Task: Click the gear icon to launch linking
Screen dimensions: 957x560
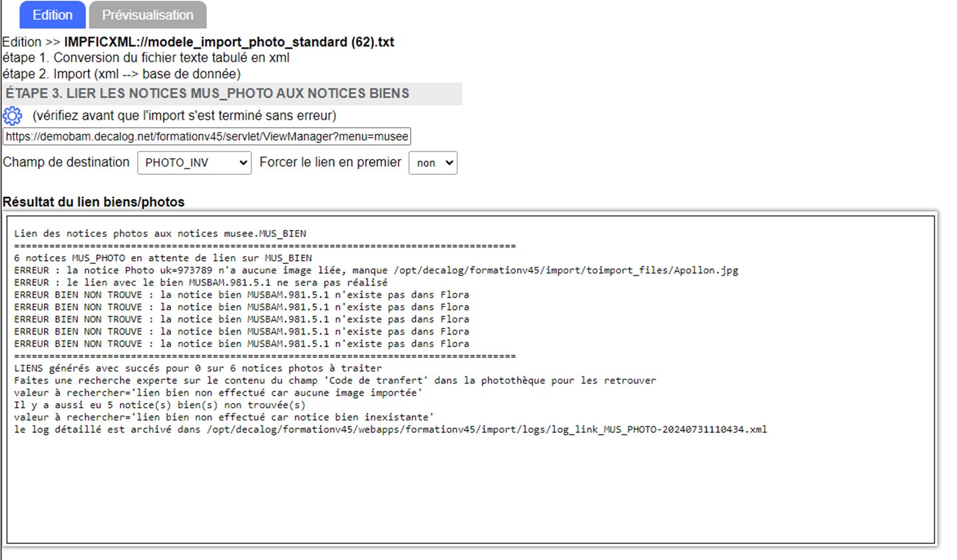Action: 12,116
